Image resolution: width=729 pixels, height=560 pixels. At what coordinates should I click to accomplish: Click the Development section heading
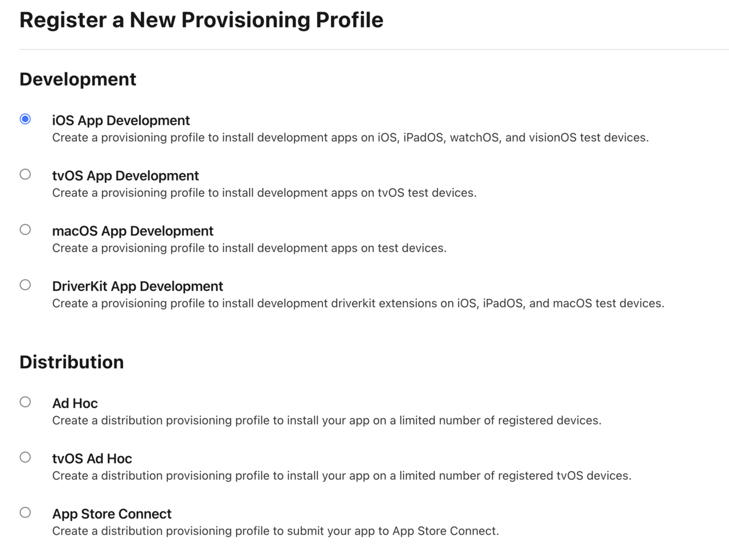pyautogui.click(x=77, y=79)
